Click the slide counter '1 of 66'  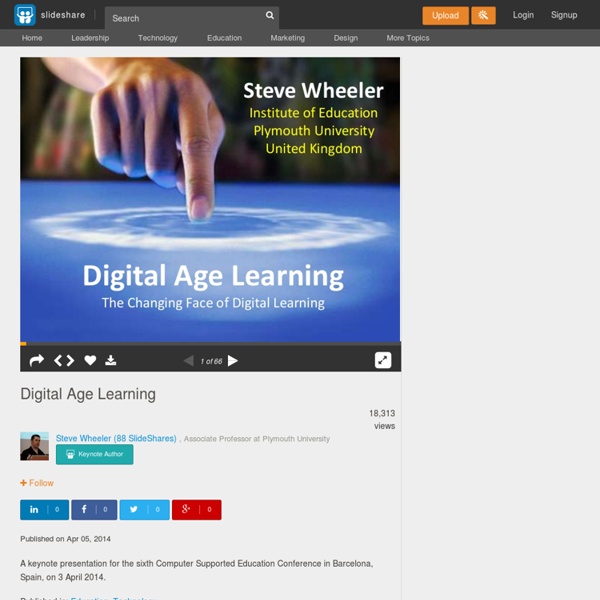click(x=211, y=361)
